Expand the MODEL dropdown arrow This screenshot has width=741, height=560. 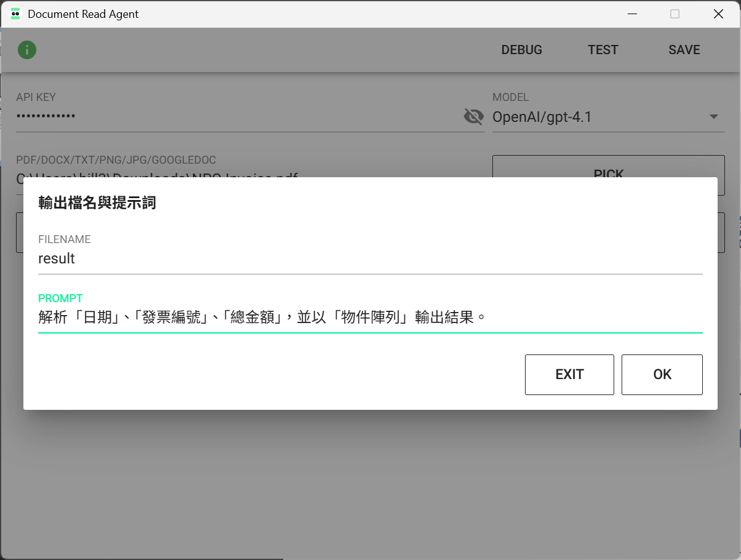pos(714,117)
